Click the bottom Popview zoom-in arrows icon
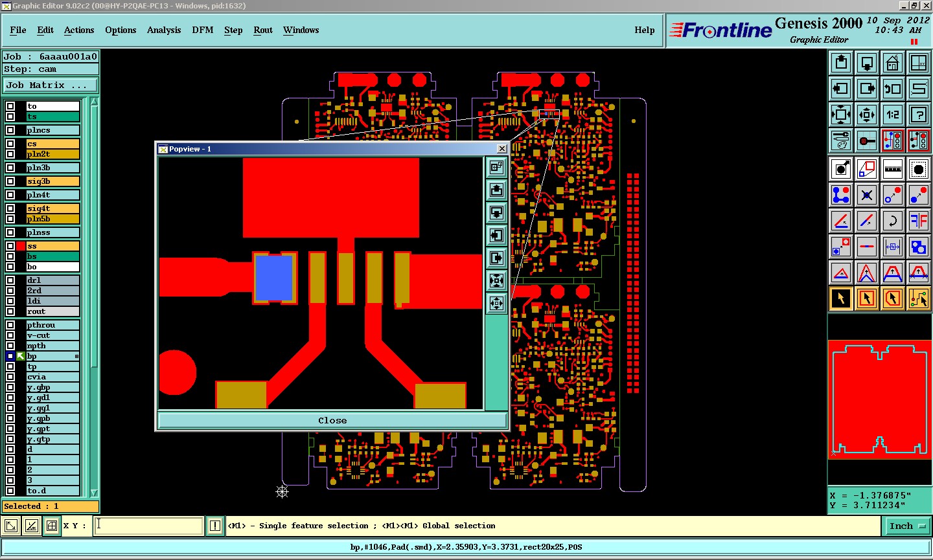The height and width of the screenshot is (560, 933). [496, 303]
